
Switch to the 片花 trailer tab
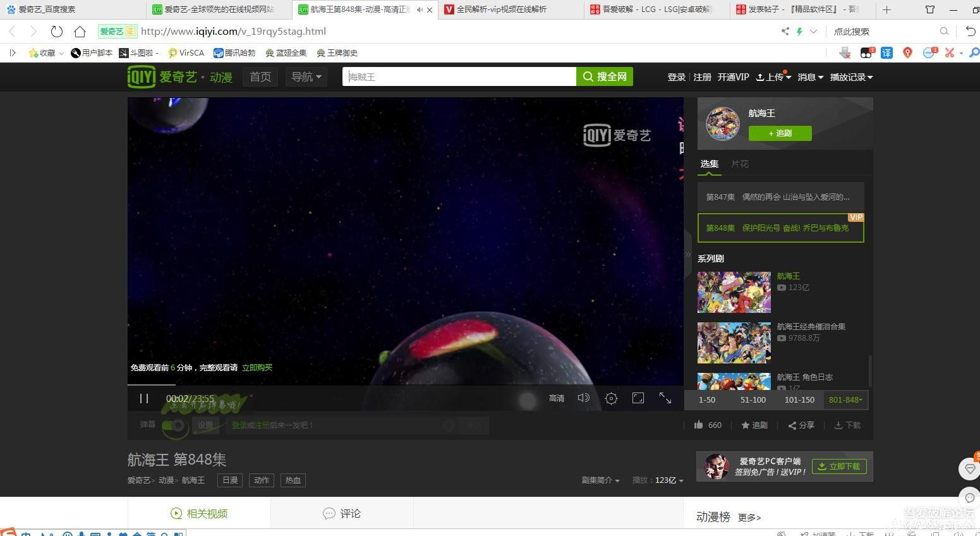[740, 164]
